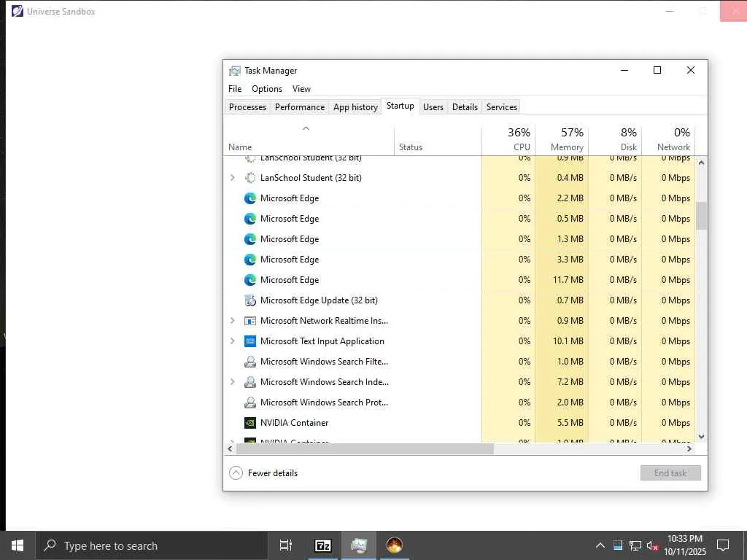Click the Name column sort arrow
747x560 pixels.
[306, 128]
